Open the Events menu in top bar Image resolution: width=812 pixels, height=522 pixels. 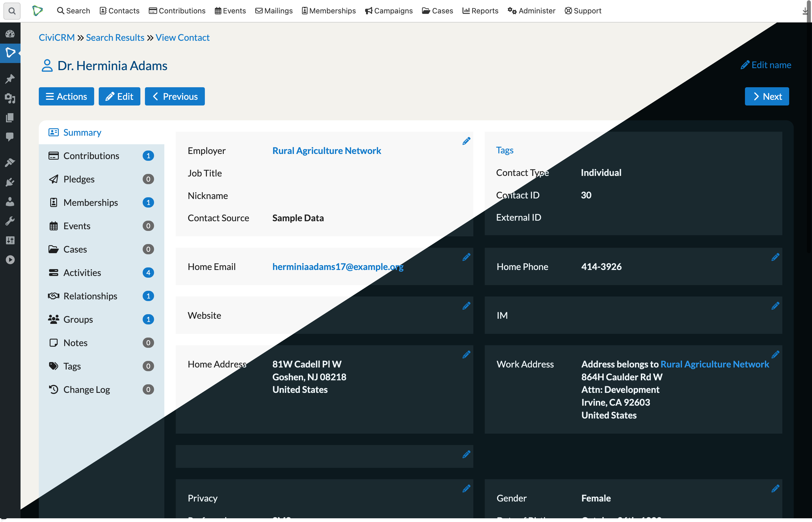tap(230, 11)
